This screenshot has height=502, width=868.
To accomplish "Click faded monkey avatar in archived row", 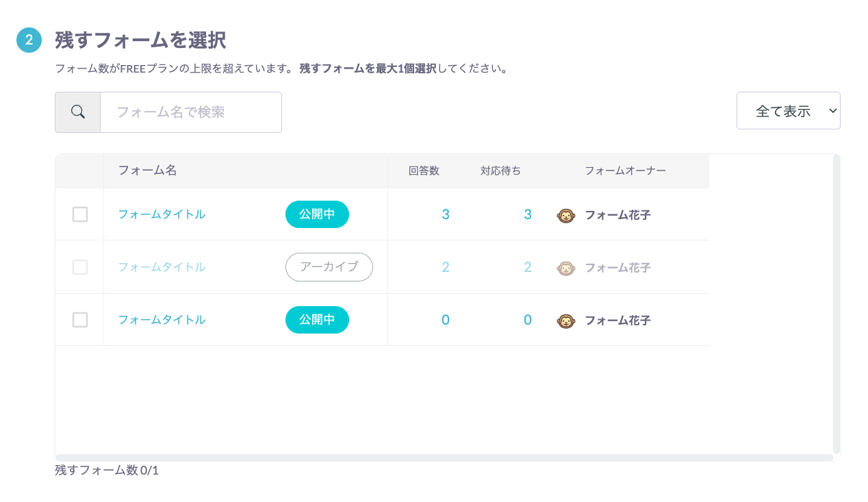I will pyautogui.click(x=566, y=268).
